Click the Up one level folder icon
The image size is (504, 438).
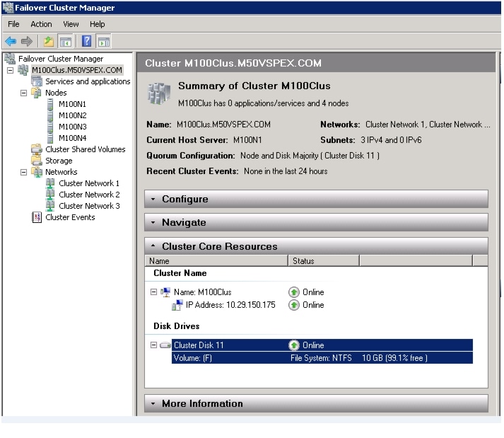tap(49, 41)
